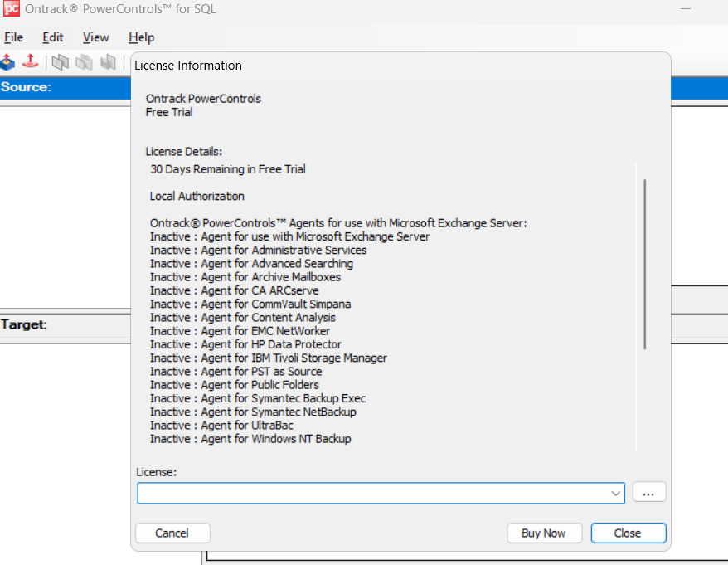Click the 'License Details:' label
Image resolution: width=728 pixels, height=565 pixels.
184,152
